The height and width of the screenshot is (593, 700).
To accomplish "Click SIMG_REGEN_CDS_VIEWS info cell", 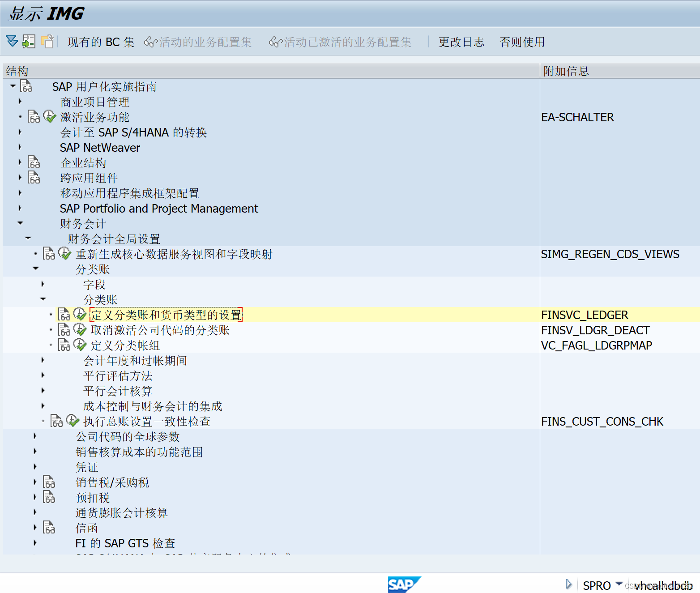I will coord(610,254).
